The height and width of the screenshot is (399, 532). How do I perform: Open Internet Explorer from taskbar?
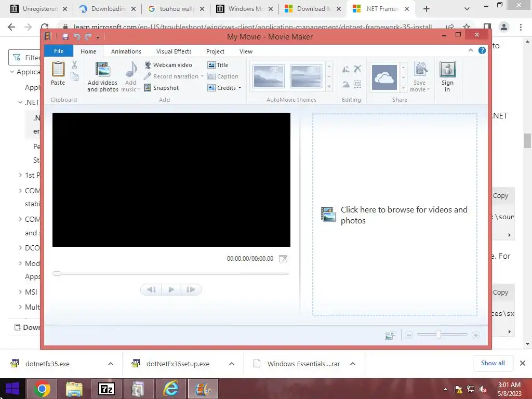tap(170, 389)
